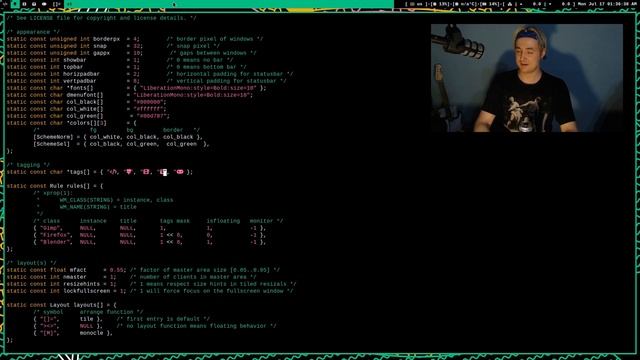
Task: Click the "mfact" variable
Action: coord(78,270)
